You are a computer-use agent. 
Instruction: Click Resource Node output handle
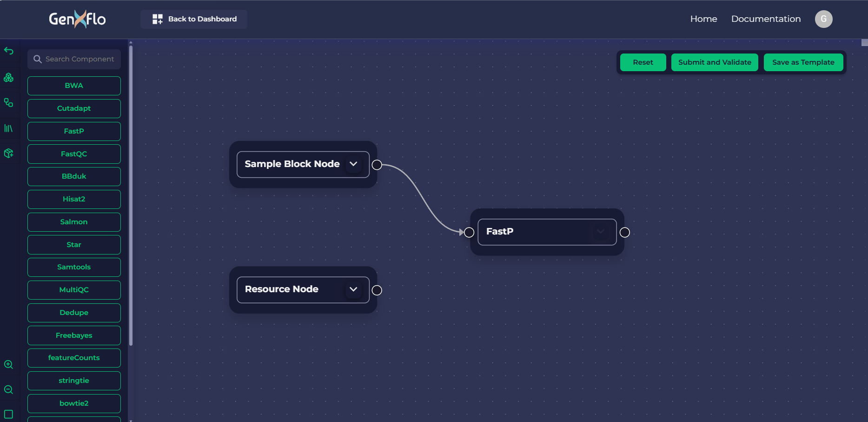coord(377,290)
